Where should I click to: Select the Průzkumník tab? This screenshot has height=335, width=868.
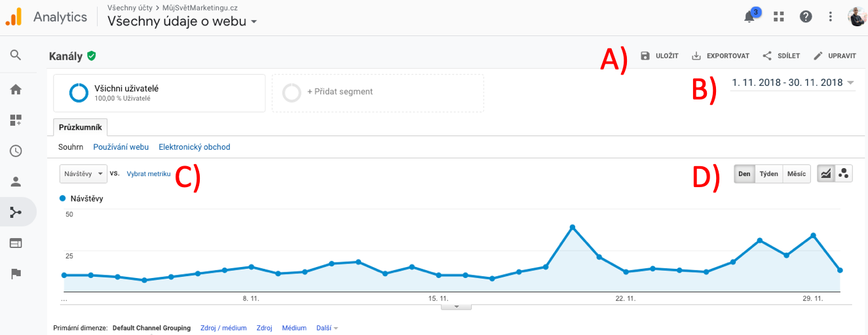pos(80,128)
